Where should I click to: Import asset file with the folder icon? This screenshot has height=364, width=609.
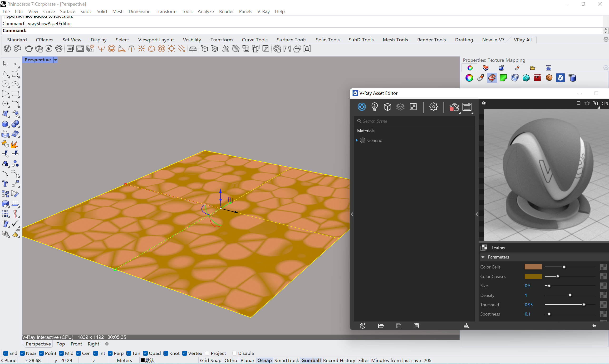(381, 326)
